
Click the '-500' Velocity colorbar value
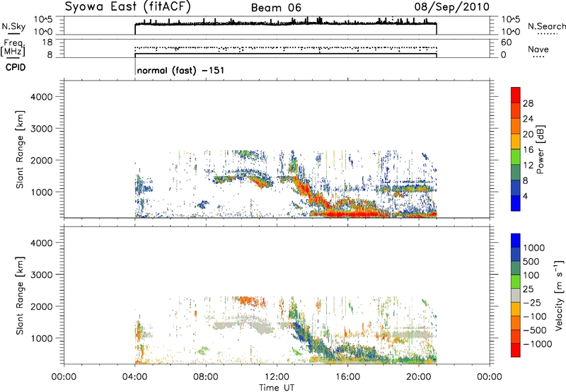click(x=535, y=330)
